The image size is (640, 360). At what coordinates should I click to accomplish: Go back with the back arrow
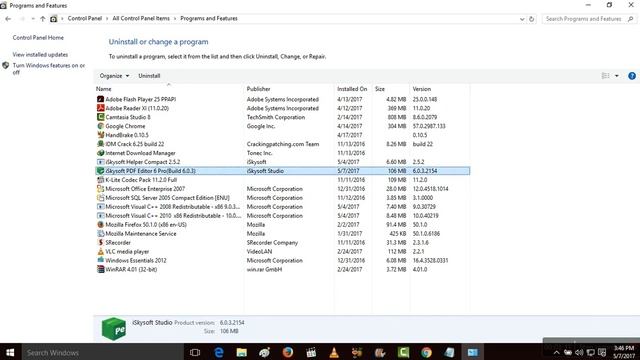pos(8,19)
